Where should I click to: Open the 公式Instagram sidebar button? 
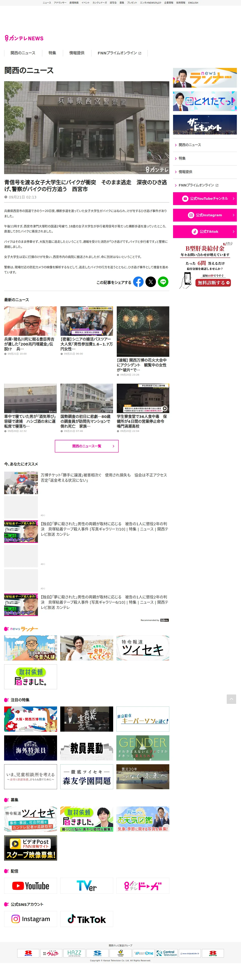(x=205, y=215)
